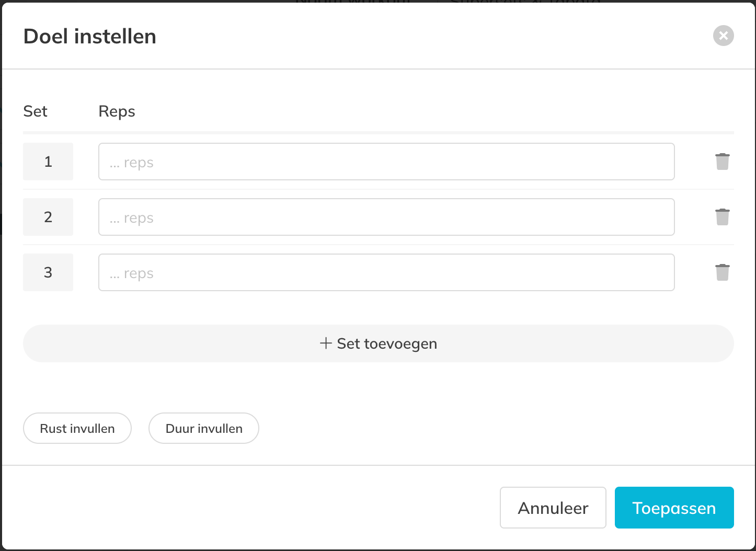
Task: Click the set number 2 box
Action: click(48, 217)
